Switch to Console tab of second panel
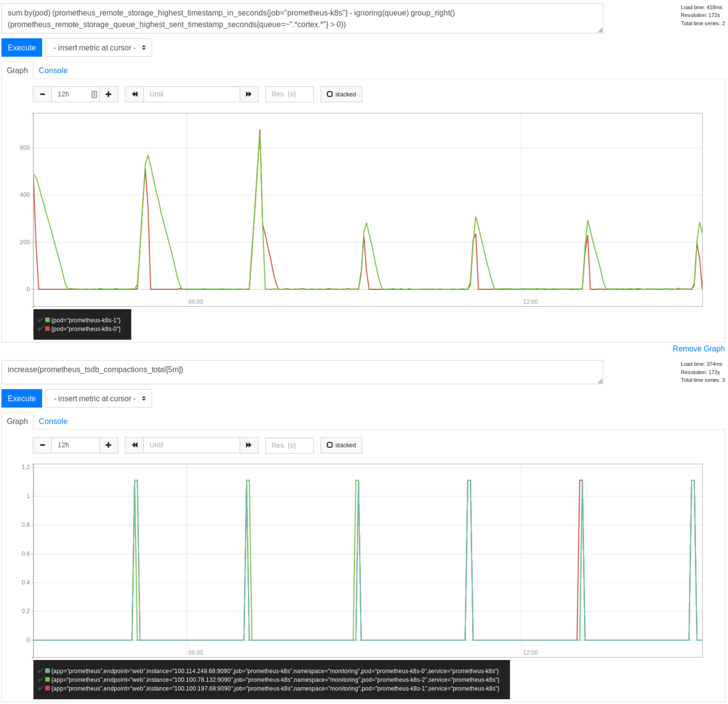 pos(53,421)
